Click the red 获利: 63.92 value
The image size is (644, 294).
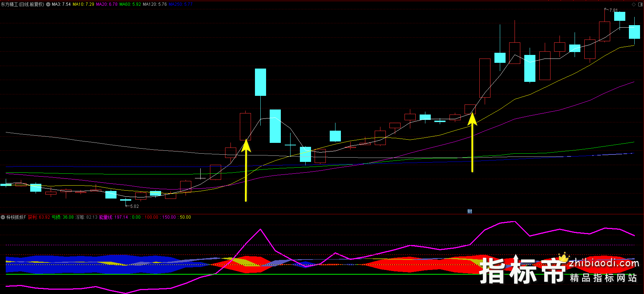[x=39, y=217]
